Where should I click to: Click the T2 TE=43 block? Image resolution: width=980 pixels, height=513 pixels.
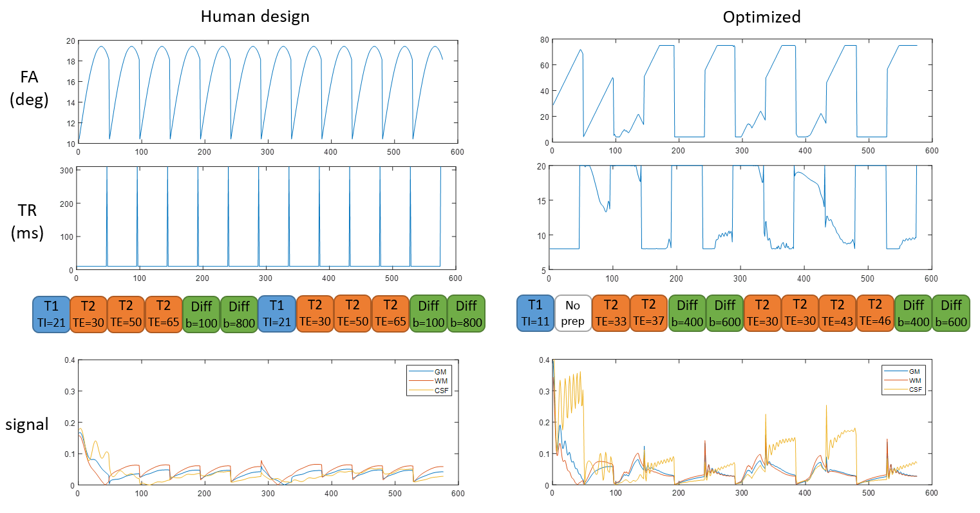pos(837,313)
